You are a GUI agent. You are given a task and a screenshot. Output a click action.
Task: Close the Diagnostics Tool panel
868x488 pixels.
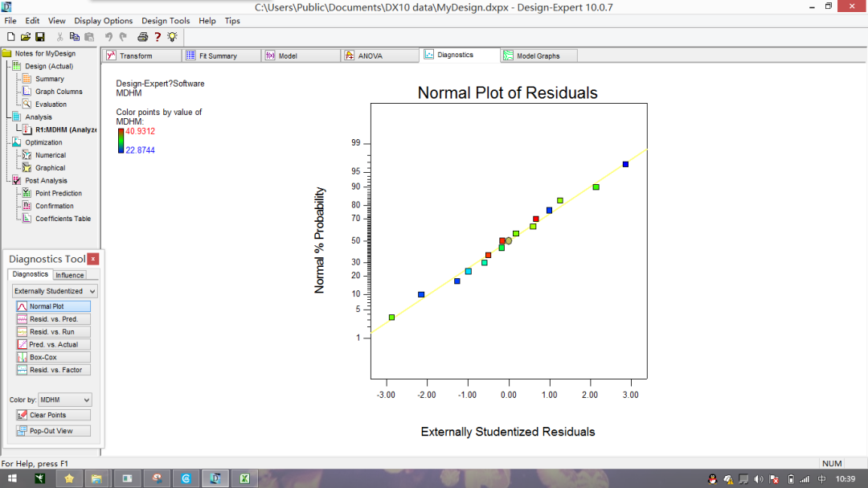coord(93,259)
